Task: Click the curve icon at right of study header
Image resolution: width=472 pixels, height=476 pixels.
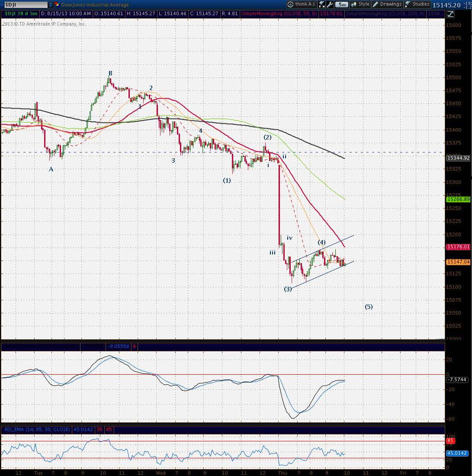Action: pyautogui.click(x=450, y=14)
